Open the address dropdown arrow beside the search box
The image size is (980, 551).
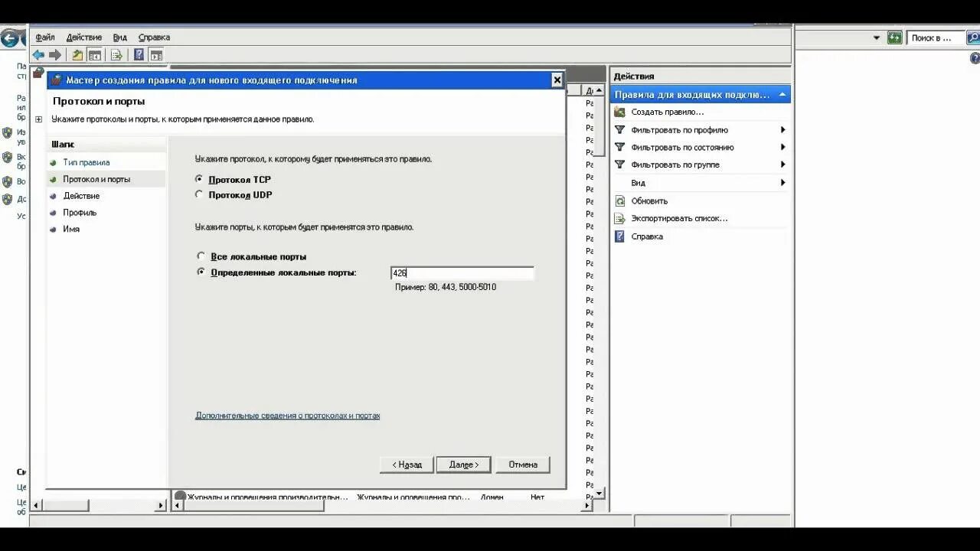tap(877, 37)
